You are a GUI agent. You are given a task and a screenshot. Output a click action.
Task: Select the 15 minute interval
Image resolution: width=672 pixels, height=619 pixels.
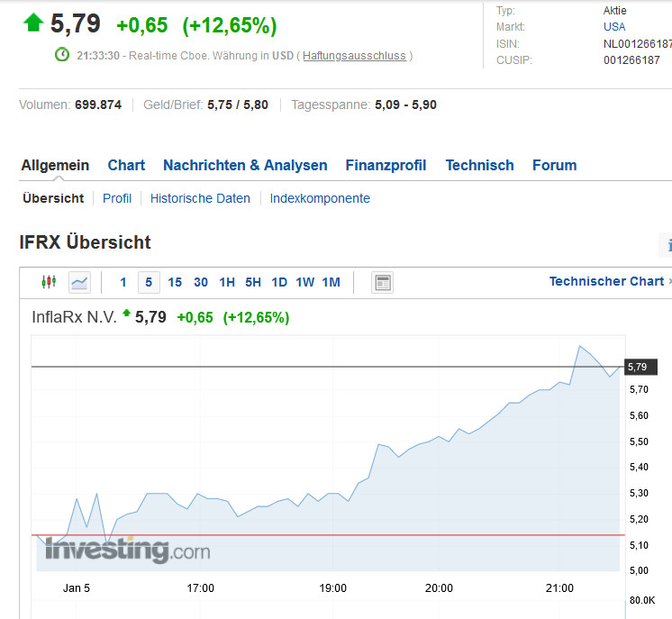[x=175, y=282]
